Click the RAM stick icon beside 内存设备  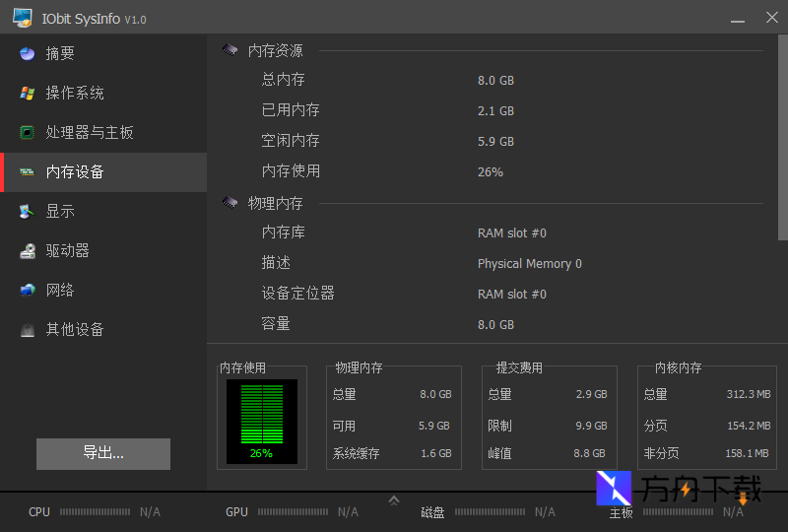click(x=28, y=172)
